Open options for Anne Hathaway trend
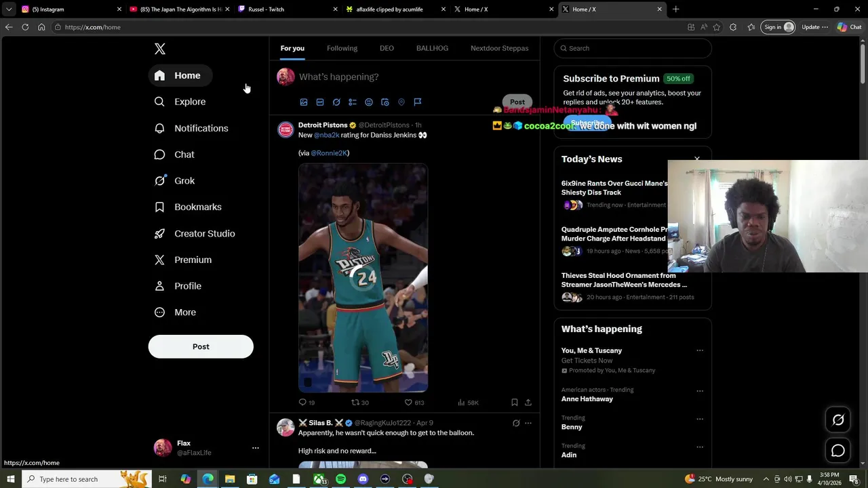Screen dimensions: 868x488 coord(700,390)
